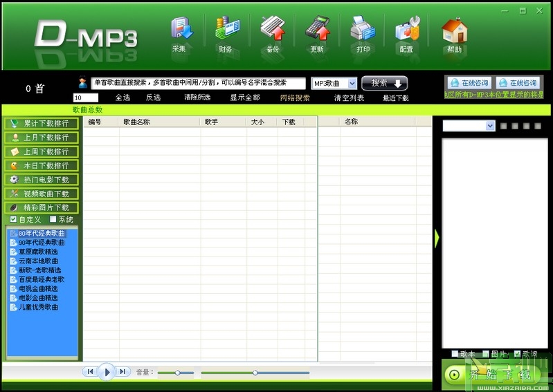Click the 搜索 search button
The image size is (553, 392).
[x=384, y=83]
